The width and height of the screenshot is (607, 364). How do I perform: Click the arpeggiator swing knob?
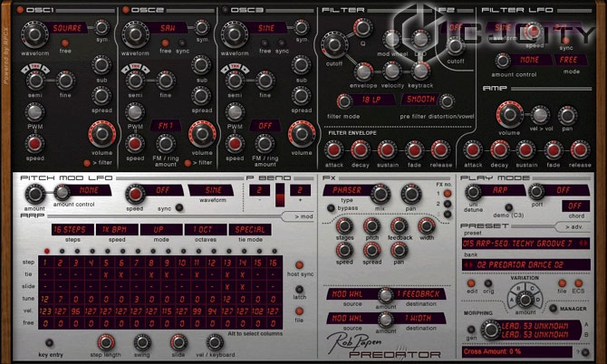coord(142,343)
